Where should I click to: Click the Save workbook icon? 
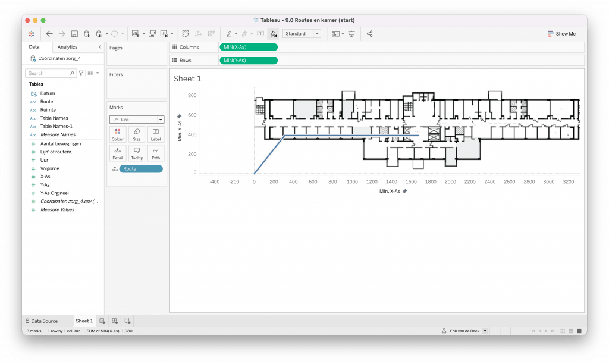point(74,34)
